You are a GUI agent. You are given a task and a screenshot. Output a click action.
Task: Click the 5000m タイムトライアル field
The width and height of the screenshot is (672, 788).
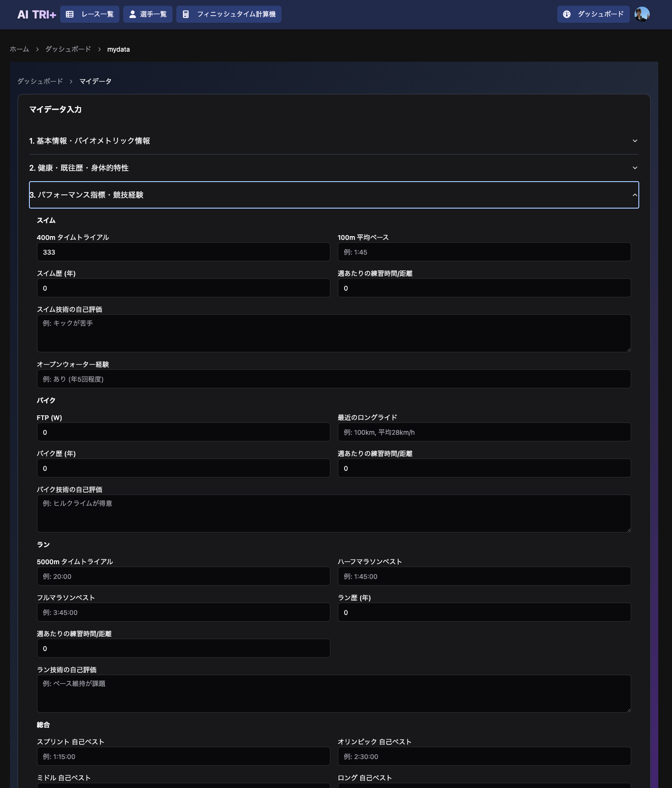click(x=183, y=577)
